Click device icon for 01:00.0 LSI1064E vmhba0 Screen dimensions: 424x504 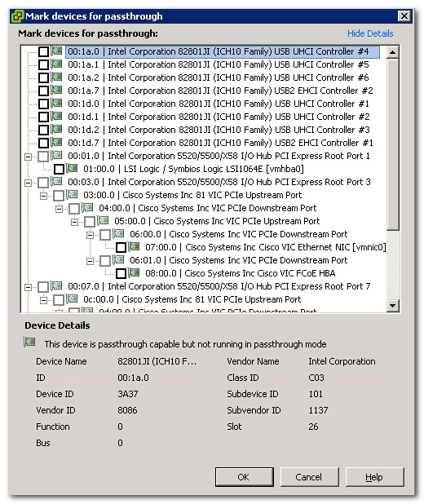[72, 168]
